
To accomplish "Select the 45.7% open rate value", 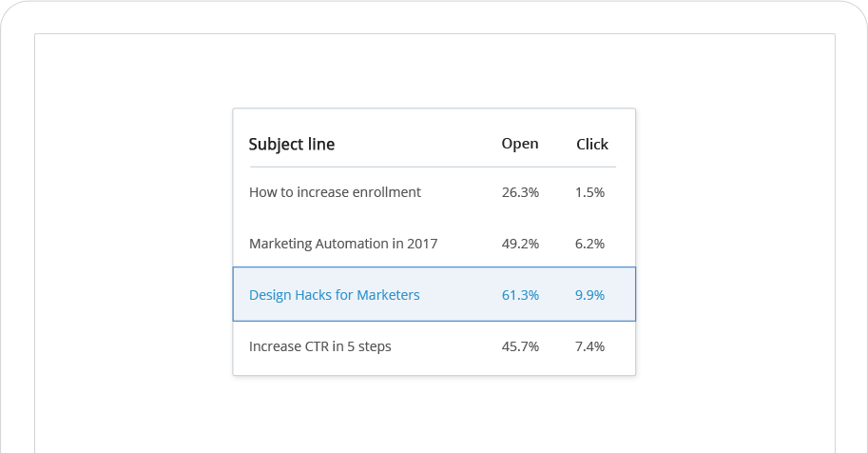I will pyautogui.click(x=520, y=346).
